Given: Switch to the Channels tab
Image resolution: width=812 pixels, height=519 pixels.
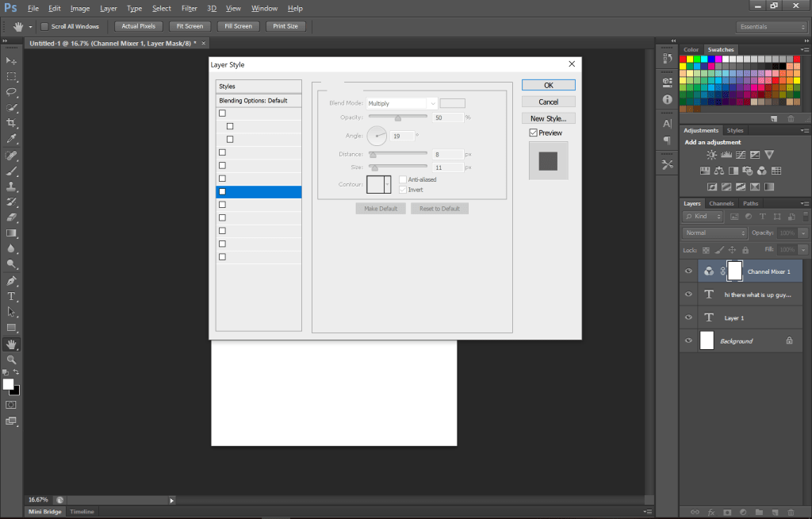Looking at the screenshot, I should [721, 203].
